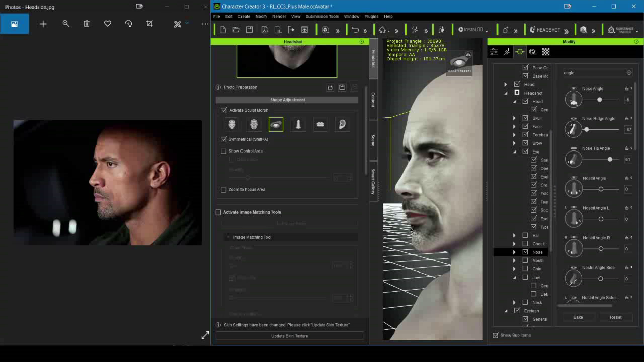Click the Delete trash icon in Photos app

(x=87, y=24)
